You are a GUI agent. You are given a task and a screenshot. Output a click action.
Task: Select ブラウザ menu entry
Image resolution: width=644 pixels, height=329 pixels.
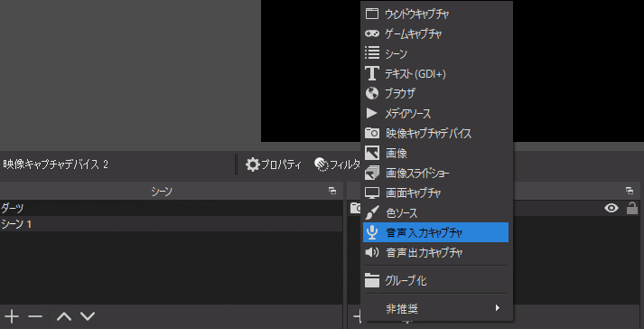pyautogui.click(x=435, y=93)
